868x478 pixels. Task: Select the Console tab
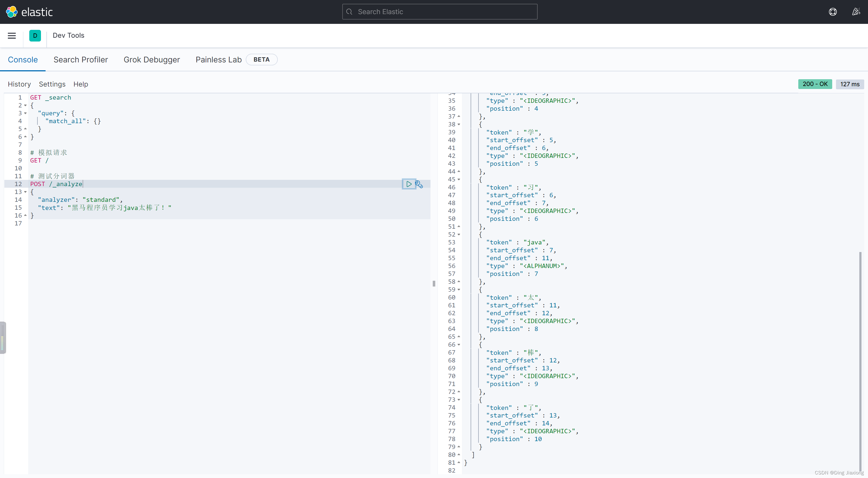22,59
